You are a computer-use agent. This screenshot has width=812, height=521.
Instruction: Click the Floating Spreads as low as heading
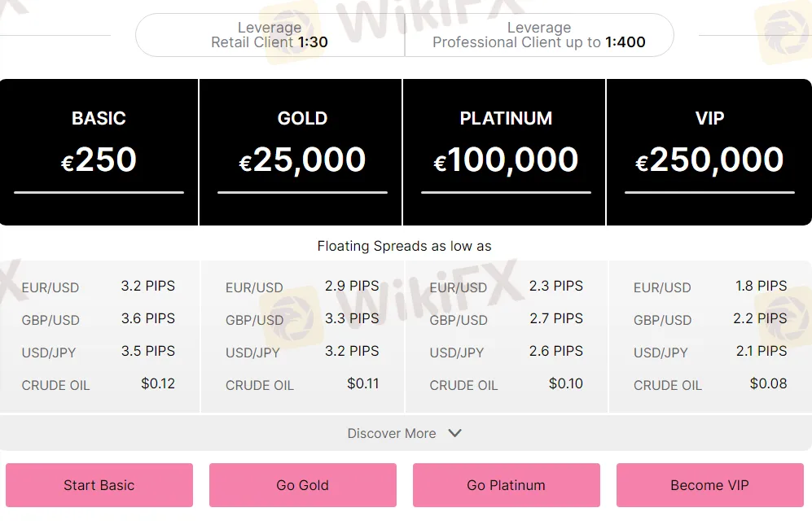(x=405, y=246)
